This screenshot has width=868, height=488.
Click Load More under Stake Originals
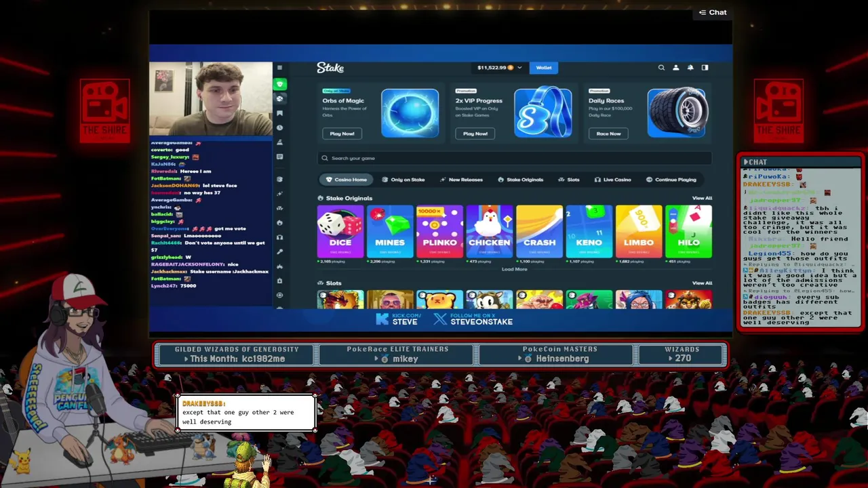point(514,269)
